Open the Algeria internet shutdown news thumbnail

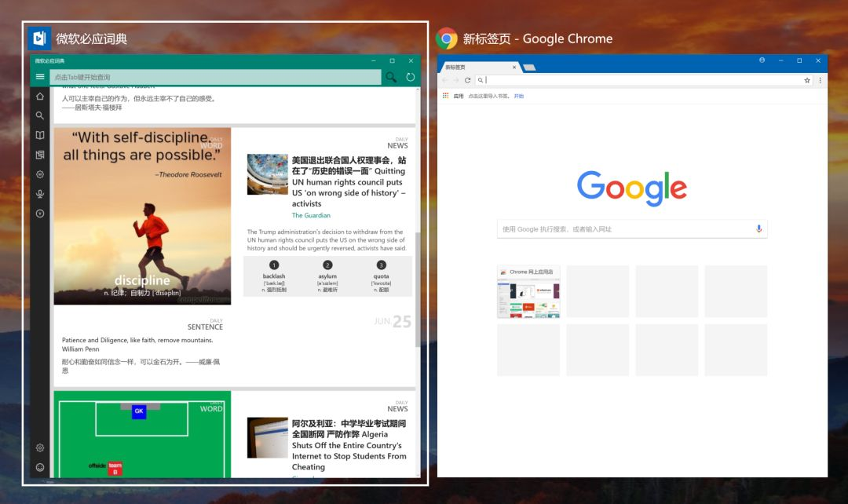pyautogui.click(x=267, y=437)
